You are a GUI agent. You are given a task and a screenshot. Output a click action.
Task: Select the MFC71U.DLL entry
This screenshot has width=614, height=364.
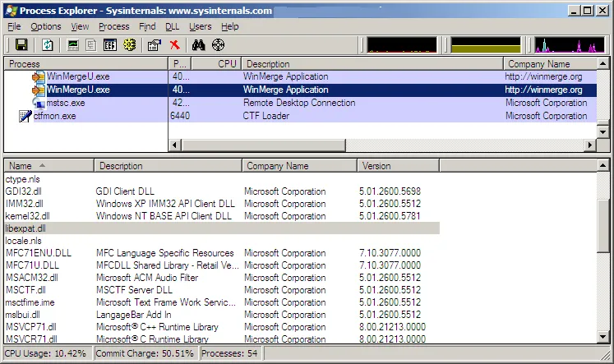coord(32,265)
